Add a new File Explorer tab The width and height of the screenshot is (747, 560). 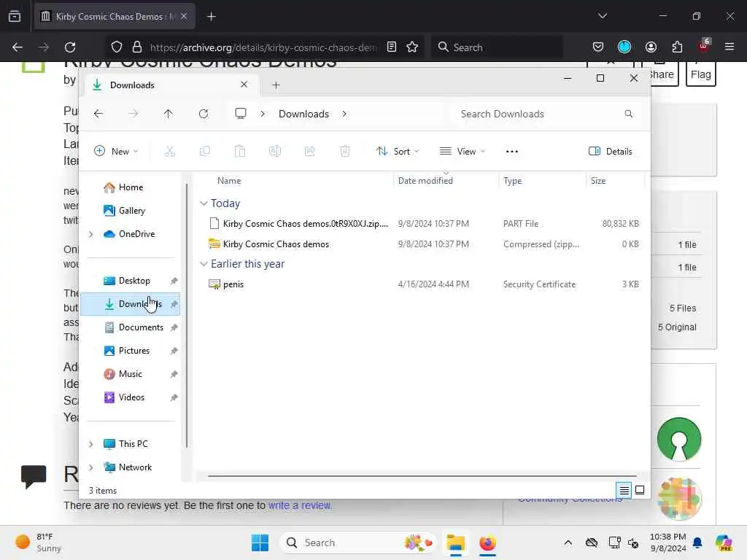point(276,85)
